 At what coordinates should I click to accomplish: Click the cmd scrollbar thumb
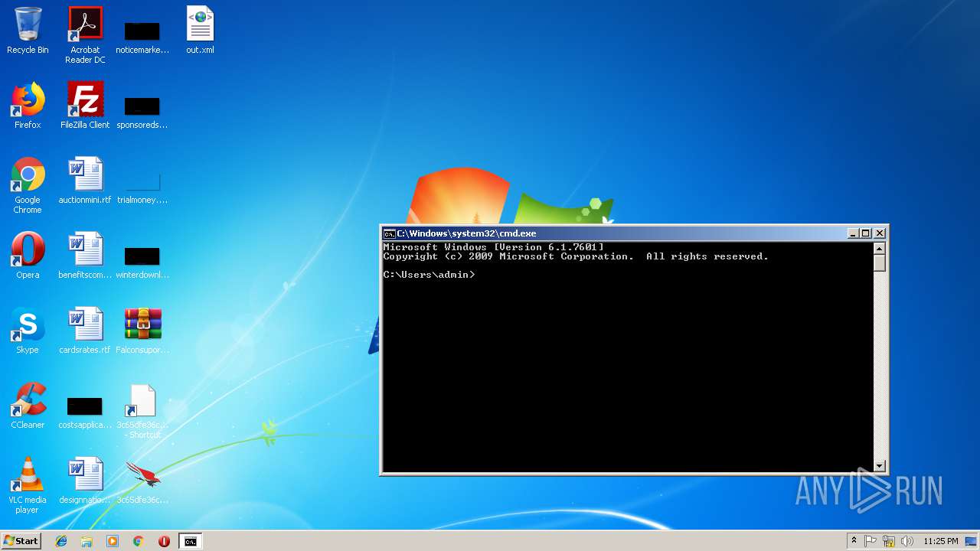coord(880,262)
